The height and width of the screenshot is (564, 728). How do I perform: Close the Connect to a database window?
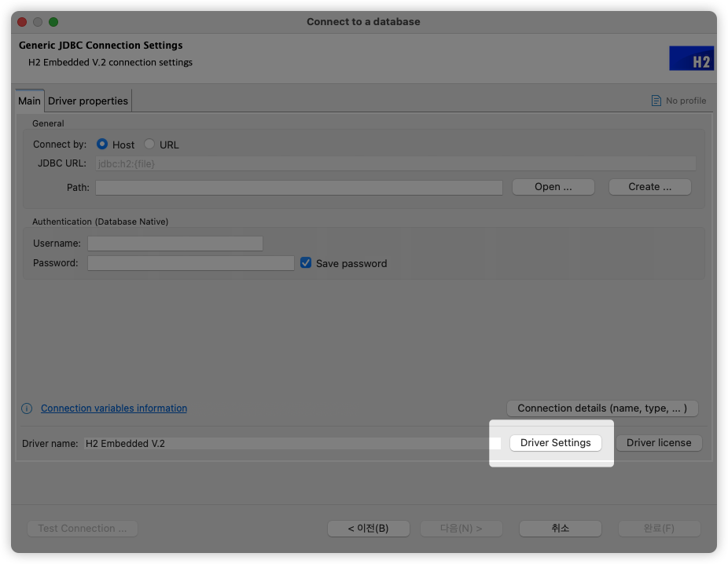click(x=22, y=22)
